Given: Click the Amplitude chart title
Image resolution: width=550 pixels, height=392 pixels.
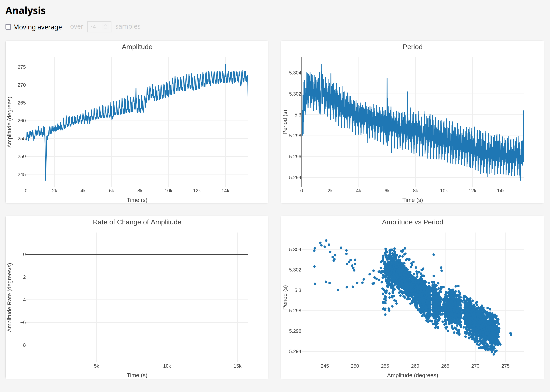Looking at the screenshot, I should pos(137,47).
